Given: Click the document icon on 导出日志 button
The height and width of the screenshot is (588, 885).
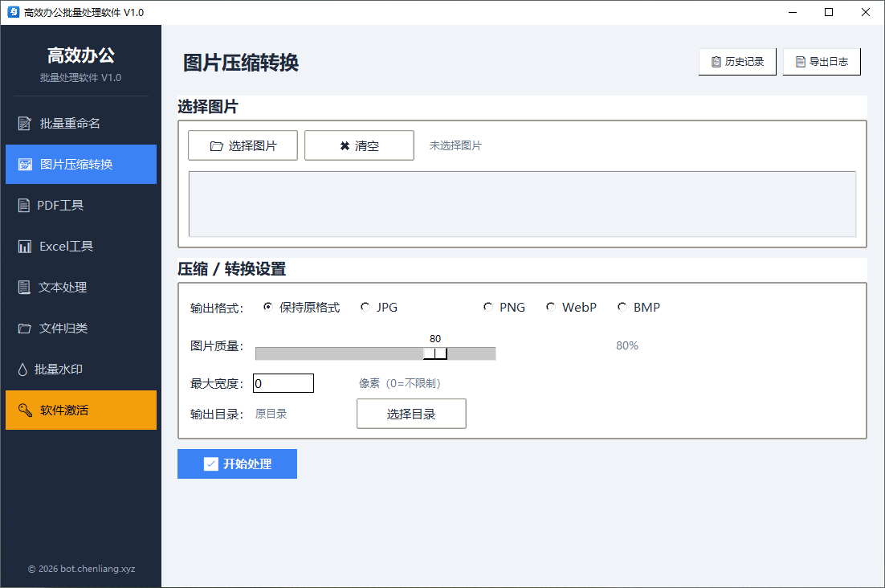Looking at the screenshot, I should 801,62.
